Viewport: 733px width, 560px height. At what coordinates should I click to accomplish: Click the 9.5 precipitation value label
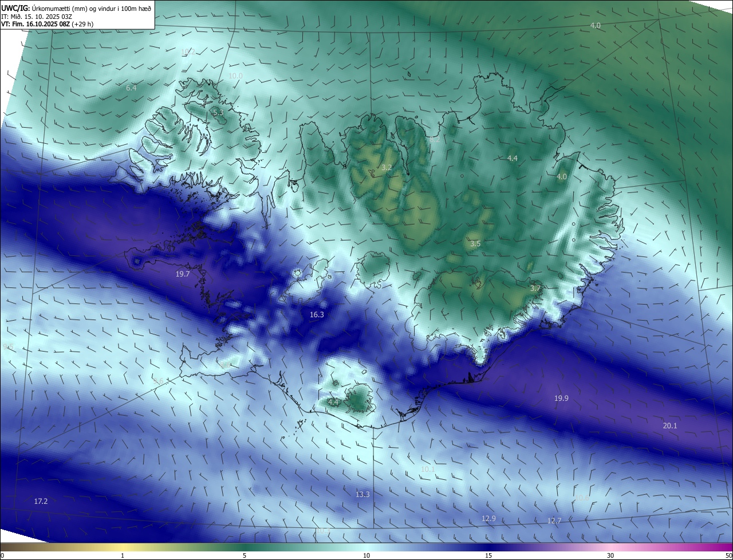(7, 347)
